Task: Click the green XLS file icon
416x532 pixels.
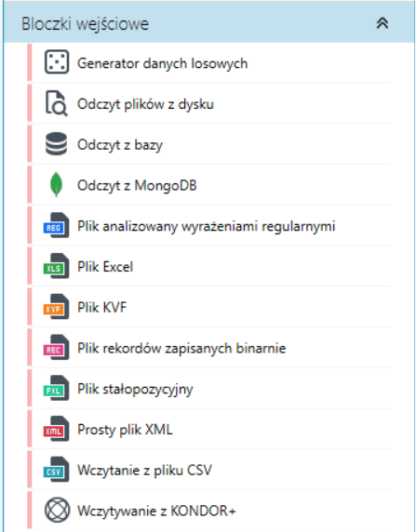Action: (x=56, y=266)
